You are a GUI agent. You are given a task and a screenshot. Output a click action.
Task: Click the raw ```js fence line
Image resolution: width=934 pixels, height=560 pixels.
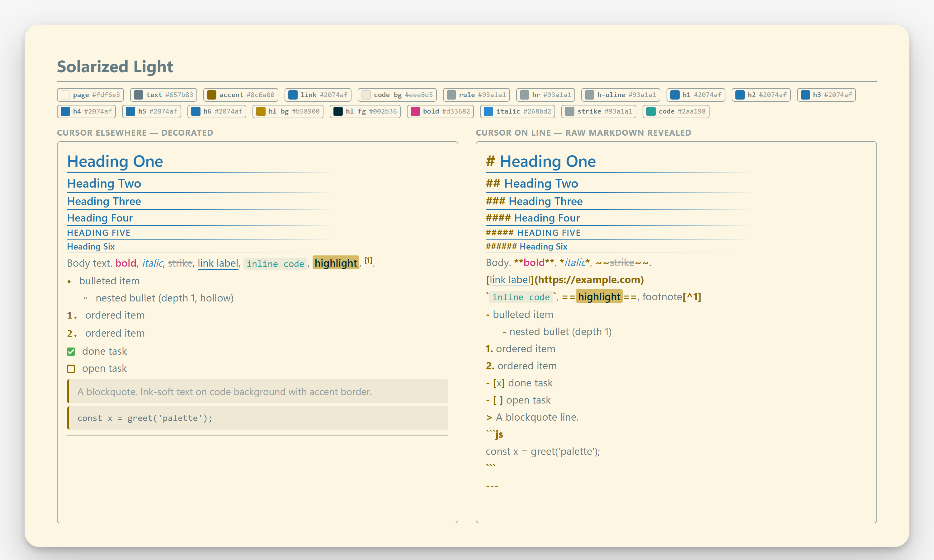(x=495, y=434)
